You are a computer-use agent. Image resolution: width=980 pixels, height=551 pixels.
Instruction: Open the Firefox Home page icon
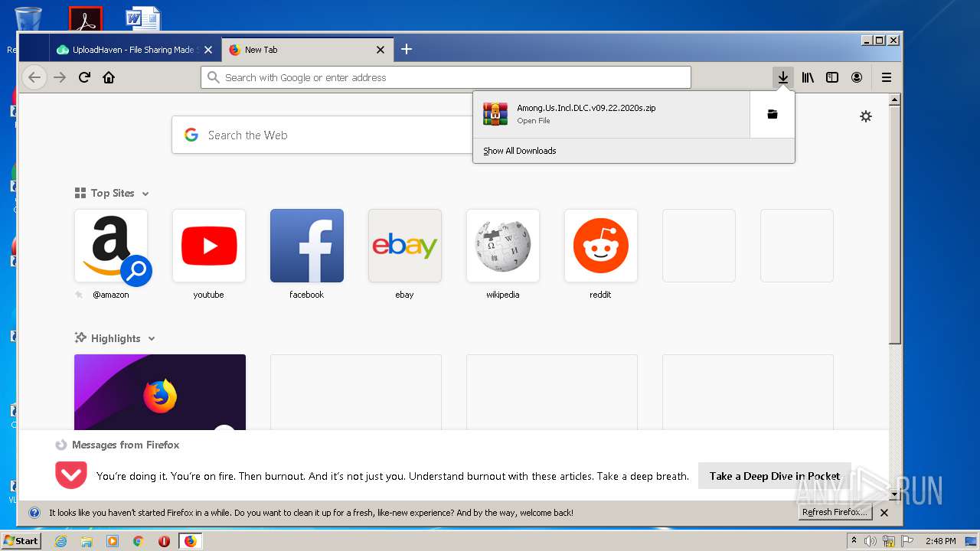click(109, 77)
